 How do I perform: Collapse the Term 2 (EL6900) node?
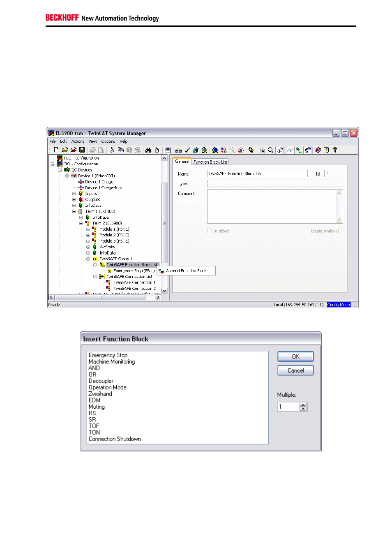tap(81, 223)
